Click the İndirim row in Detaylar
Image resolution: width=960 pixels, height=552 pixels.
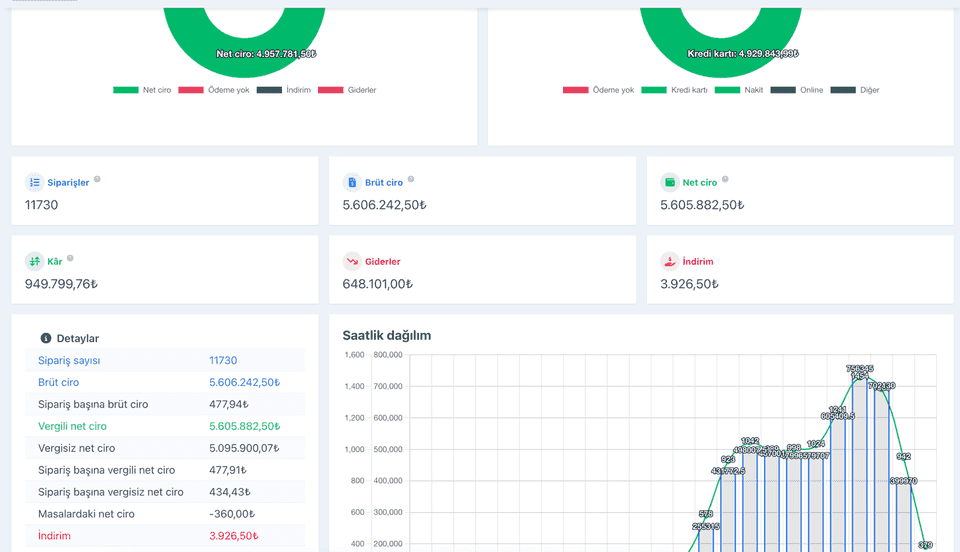165,536
